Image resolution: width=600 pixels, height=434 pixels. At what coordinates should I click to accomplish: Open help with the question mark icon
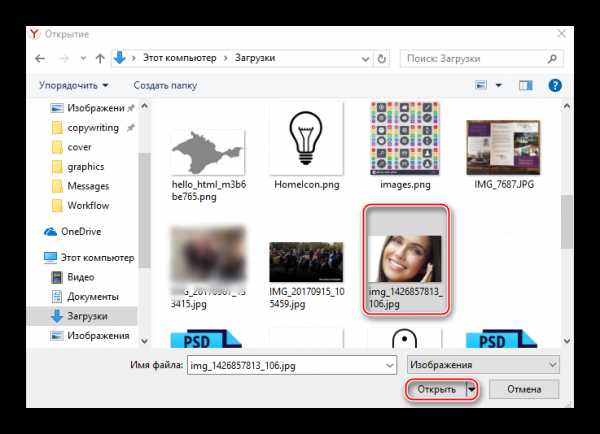click(x=555, y=85)
